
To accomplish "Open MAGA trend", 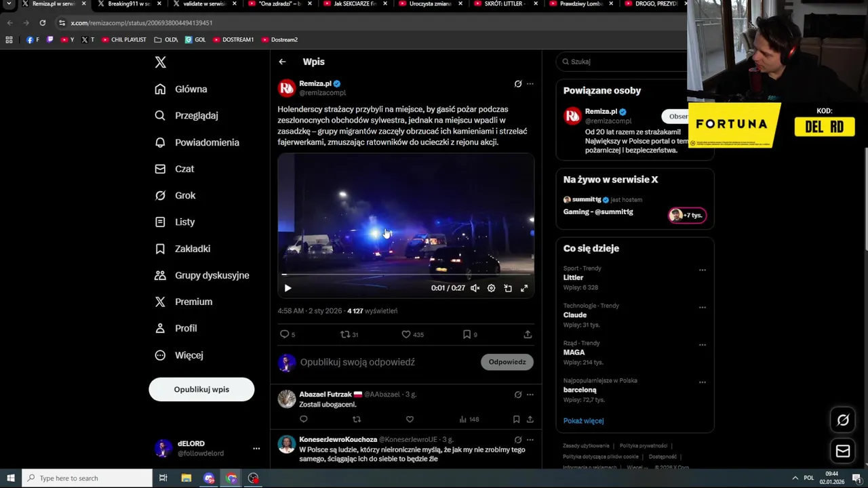I will click(574, 352).
